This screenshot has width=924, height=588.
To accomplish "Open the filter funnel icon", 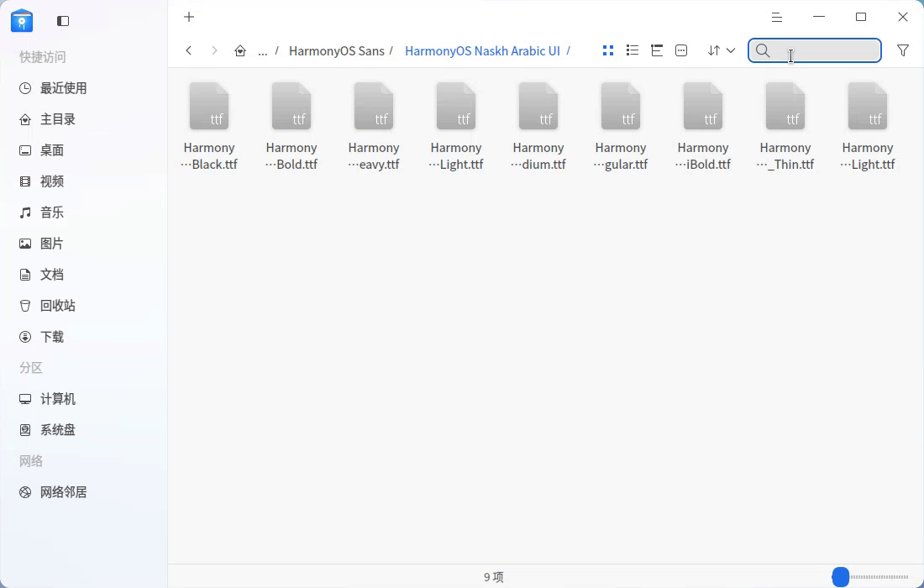I will pyautogui.click(x=903, y=50).
